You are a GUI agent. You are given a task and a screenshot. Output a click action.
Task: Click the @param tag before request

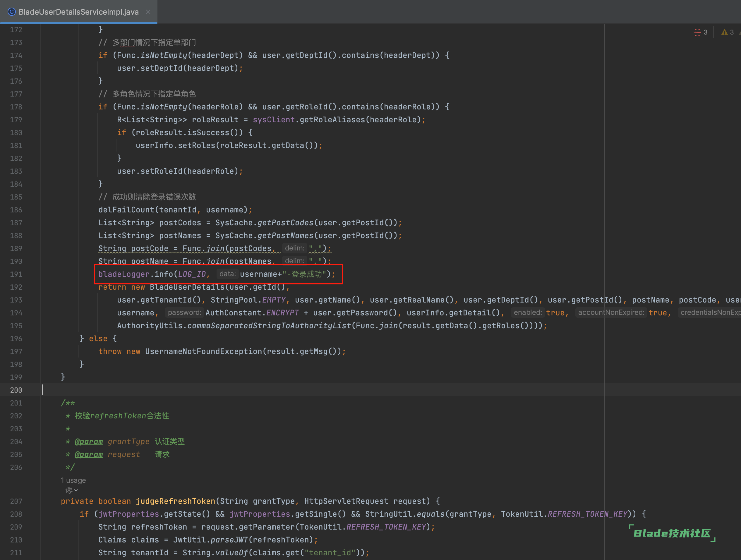point(89,454)
